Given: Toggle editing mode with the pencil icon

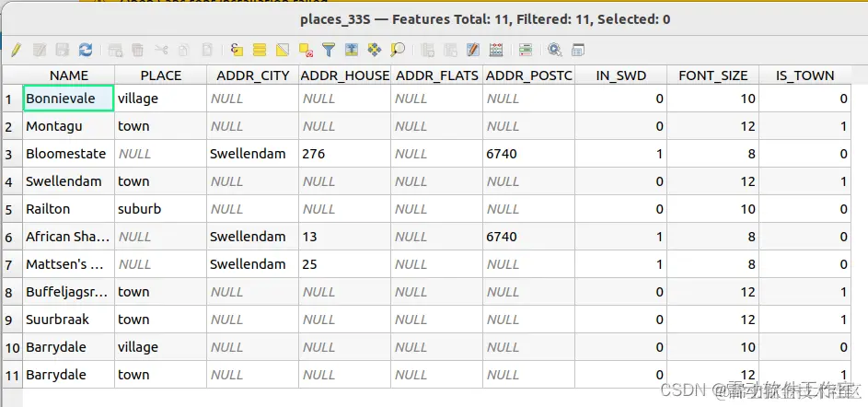Looking at the screenshot, I should coord(16,50).
